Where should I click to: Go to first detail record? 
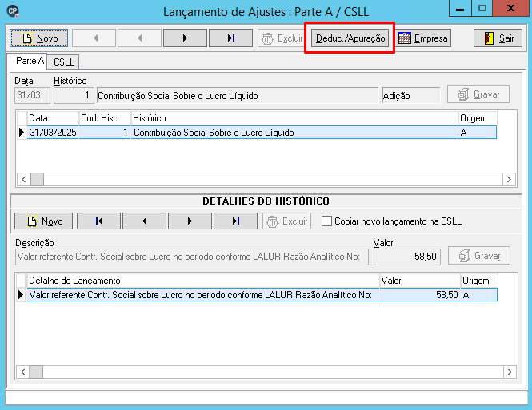98,221
